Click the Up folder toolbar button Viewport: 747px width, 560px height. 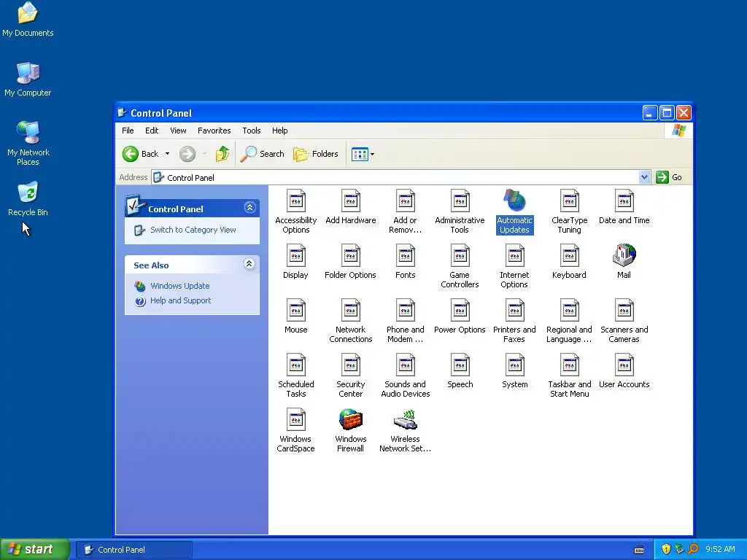(x=222, y=154)
